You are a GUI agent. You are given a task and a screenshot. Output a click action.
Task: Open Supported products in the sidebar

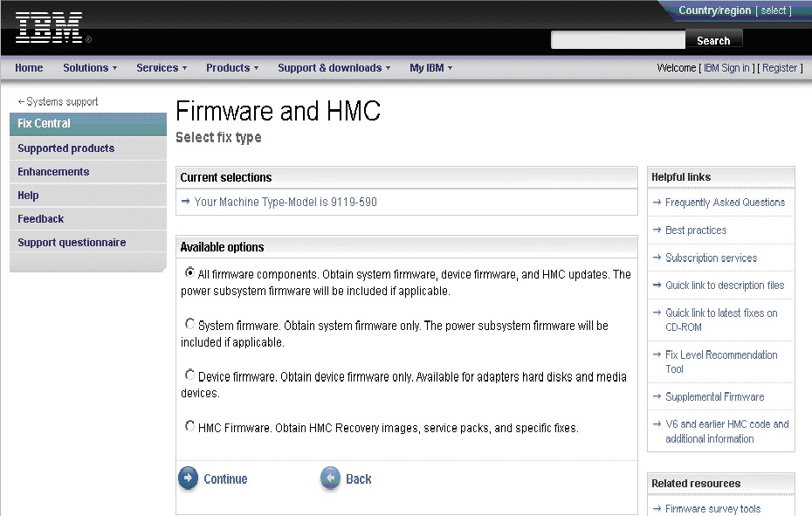click(x=88, y=148)
